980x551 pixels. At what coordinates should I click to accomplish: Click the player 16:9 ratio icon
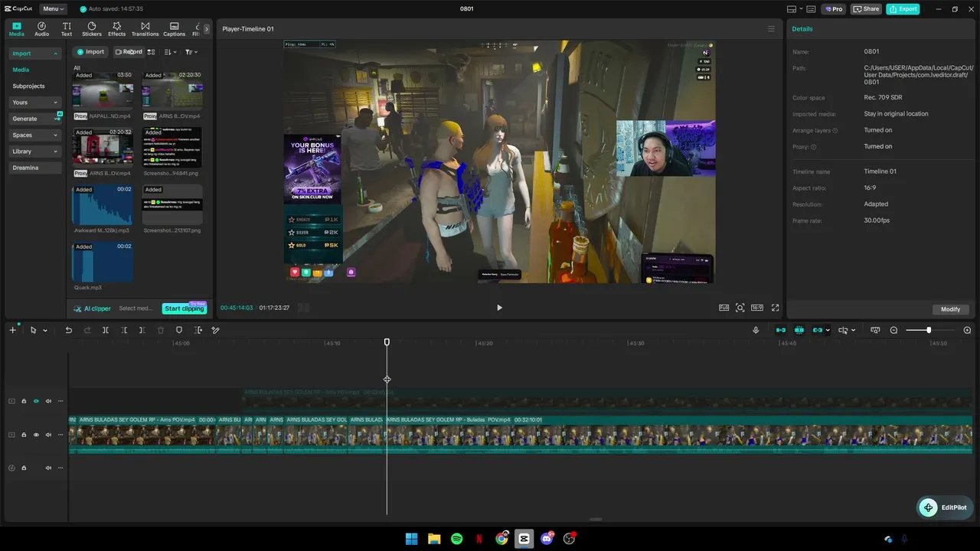pos(756,308)
